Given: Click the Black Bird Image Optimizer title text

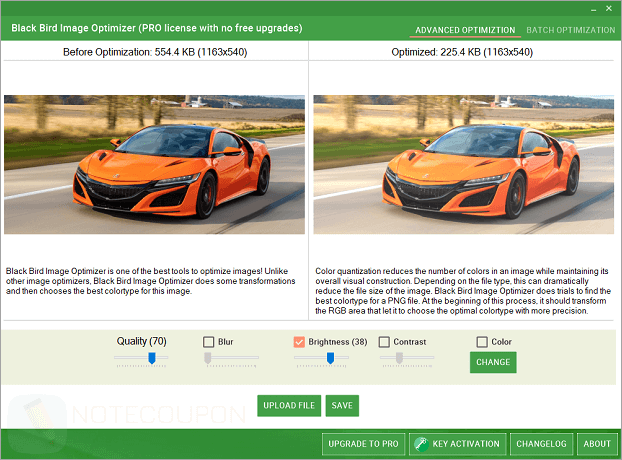Looking at the screenshot, I should (157, 28).
